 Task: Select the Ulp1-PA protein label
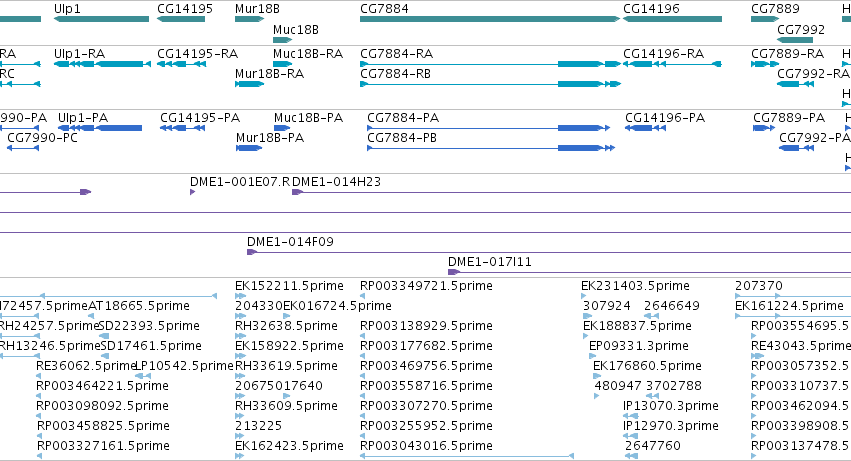pyautogui.click(x=83, y=118)
